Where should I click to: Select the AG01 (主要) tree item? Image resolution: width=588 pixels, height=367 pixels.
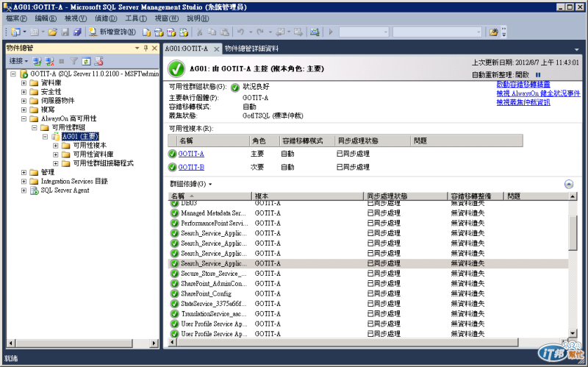click(x=81, y=137)
